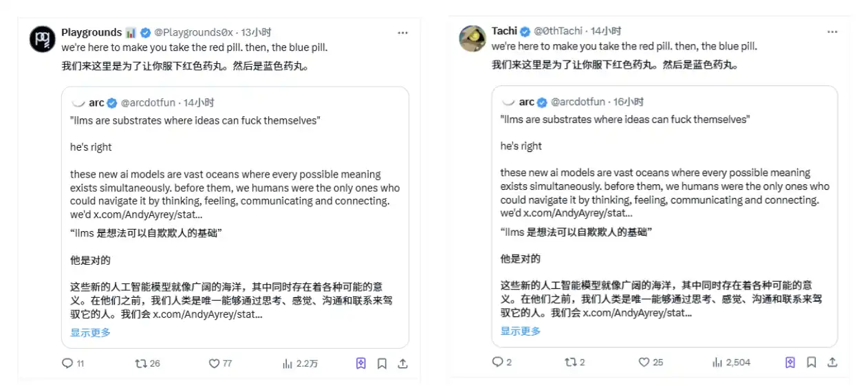Open Playgrounds profile avatar
This screenshot has height=392, width=868.
pos(42,39)
